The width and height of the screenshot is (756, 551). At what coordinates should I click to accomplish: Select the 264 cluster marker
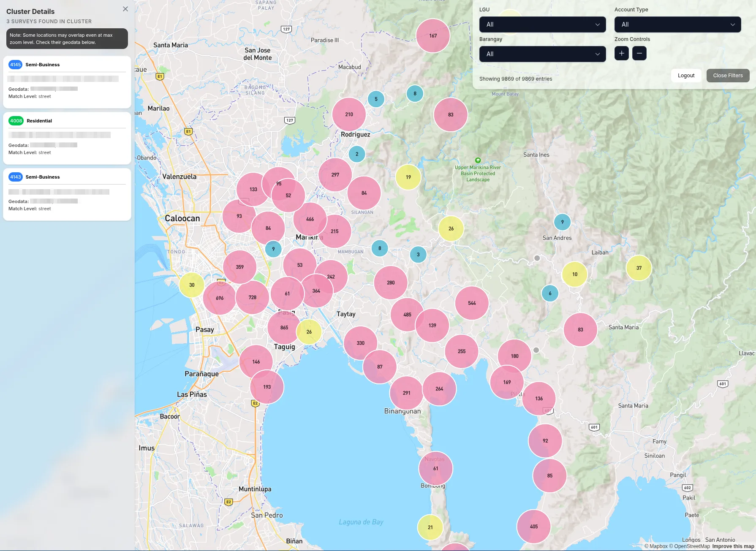pyautogui.click(x=439, y=389)
